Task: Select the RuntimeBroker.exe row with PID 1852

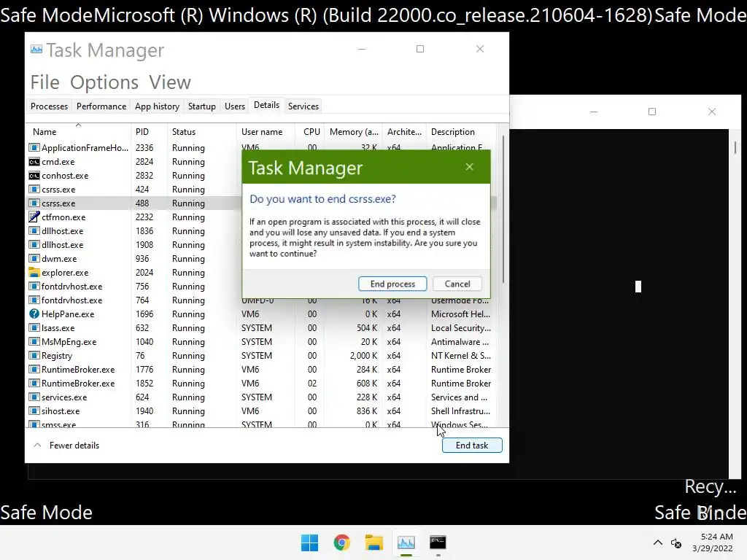Action: [x=260, y=384]
